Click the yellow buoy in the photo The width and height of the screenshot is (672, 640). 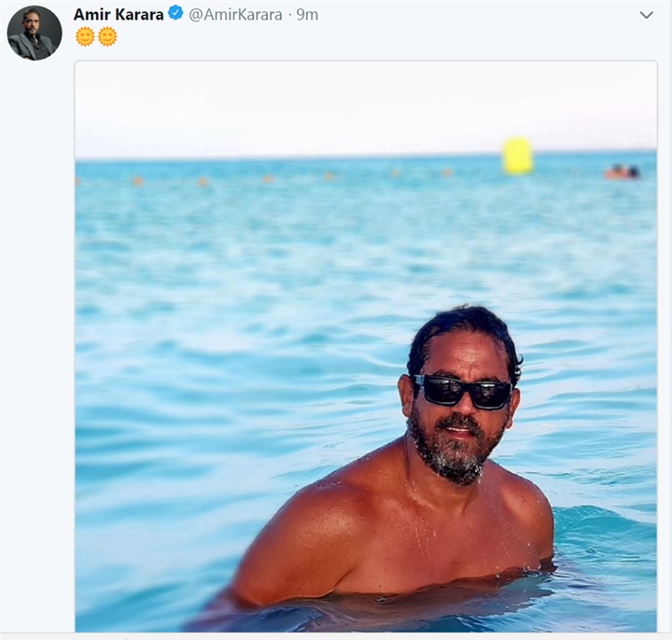pos(518,156)
